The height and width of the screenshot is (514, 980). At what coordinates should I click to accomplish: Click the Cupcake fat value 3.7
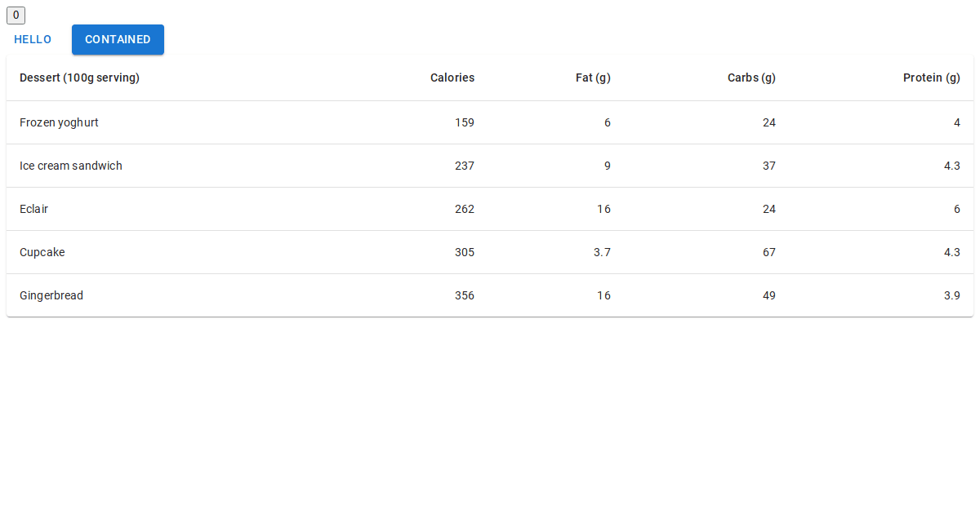click(602, 252)
